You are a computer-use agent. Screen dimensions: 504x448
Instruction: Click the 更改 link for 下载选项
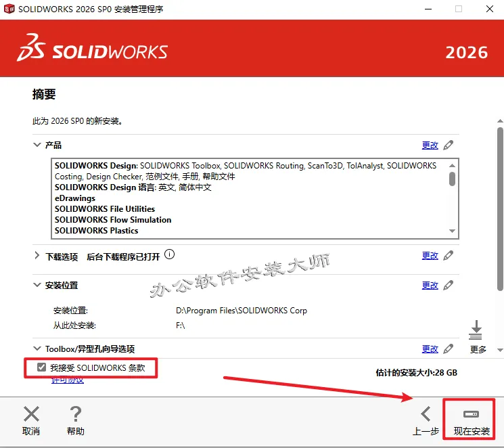click(x=430, y=256)
